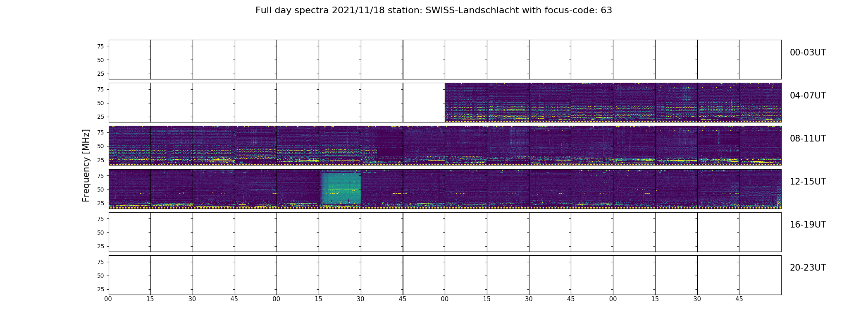Image resolution: width=868 pixels, height=331 pixels.
Task: Click the '00-03UT' row label
Action: 808,53
